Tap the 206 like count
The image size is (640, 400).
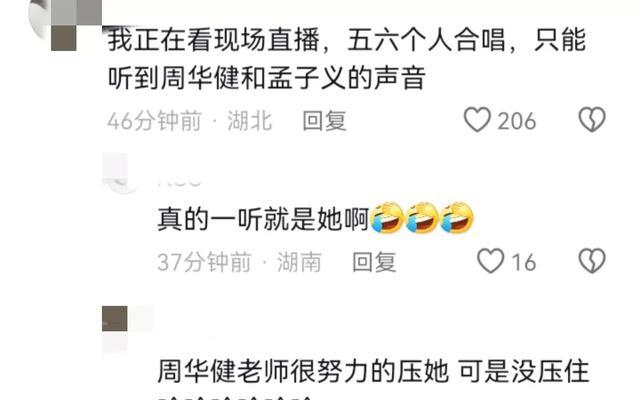[516, 121]
